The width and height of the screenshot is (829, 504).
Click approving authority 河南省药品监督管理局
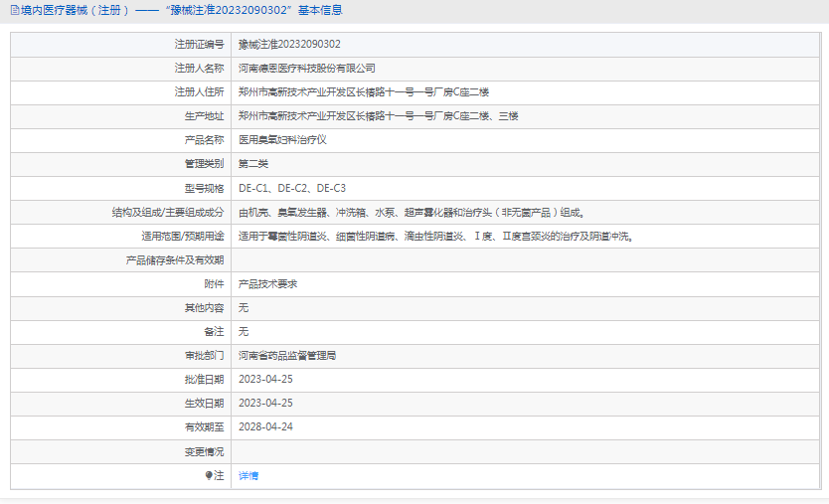pyautogui.click(x=287, y=356)
